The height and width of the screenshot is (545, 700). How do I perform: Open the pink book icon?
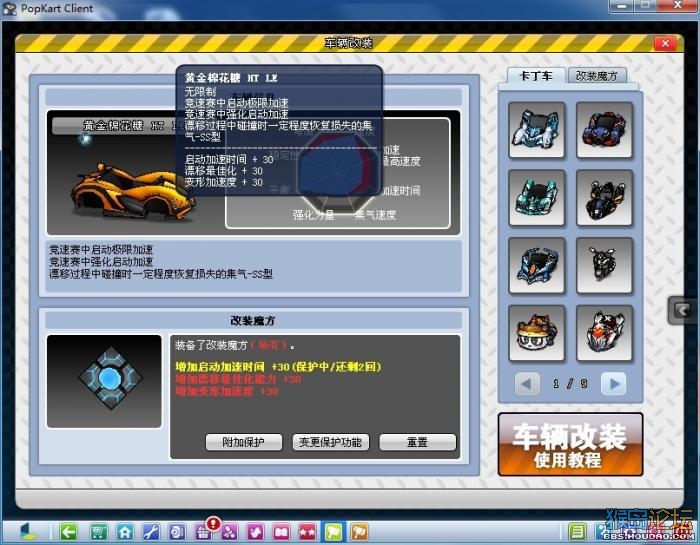pos(282,532)
